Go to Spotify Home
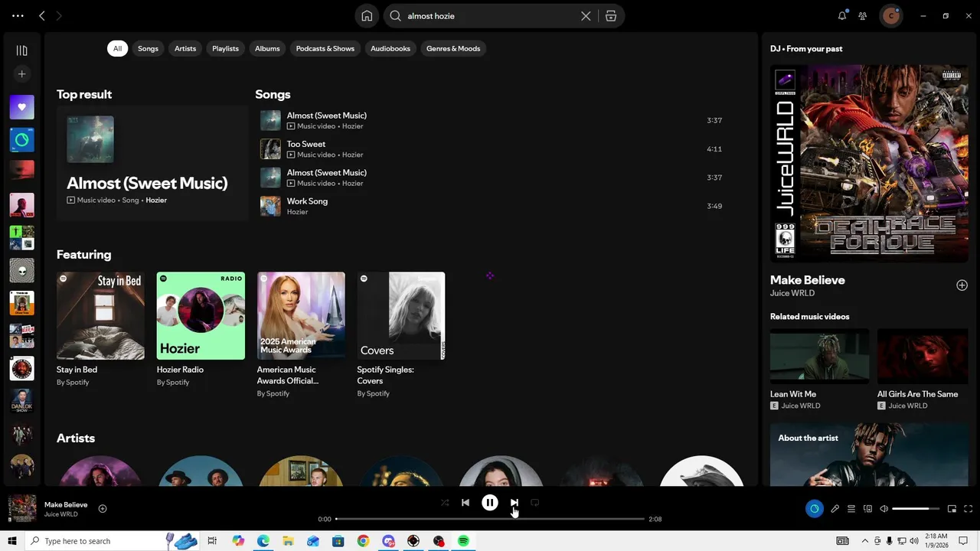980x551 pixels. 367,16
